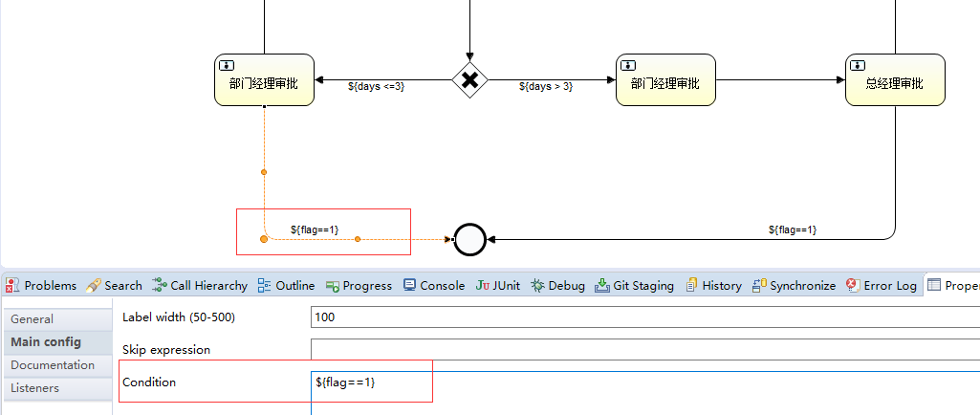The height and width of the screenshot is (415, 980).
Task: Click the Console monitor icon
Action: [x=409, y=286]
